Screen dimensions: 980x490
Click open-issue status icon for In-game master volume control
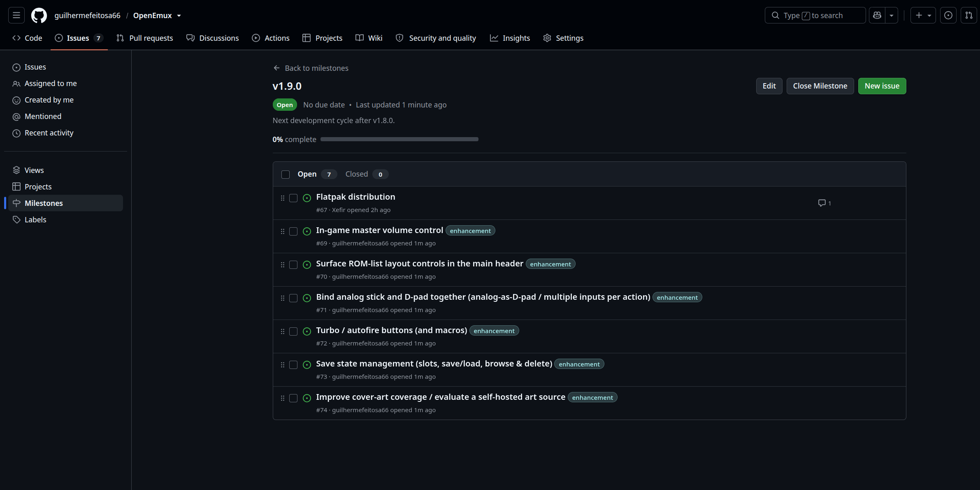pyautogui.click(x=307, y=231)
